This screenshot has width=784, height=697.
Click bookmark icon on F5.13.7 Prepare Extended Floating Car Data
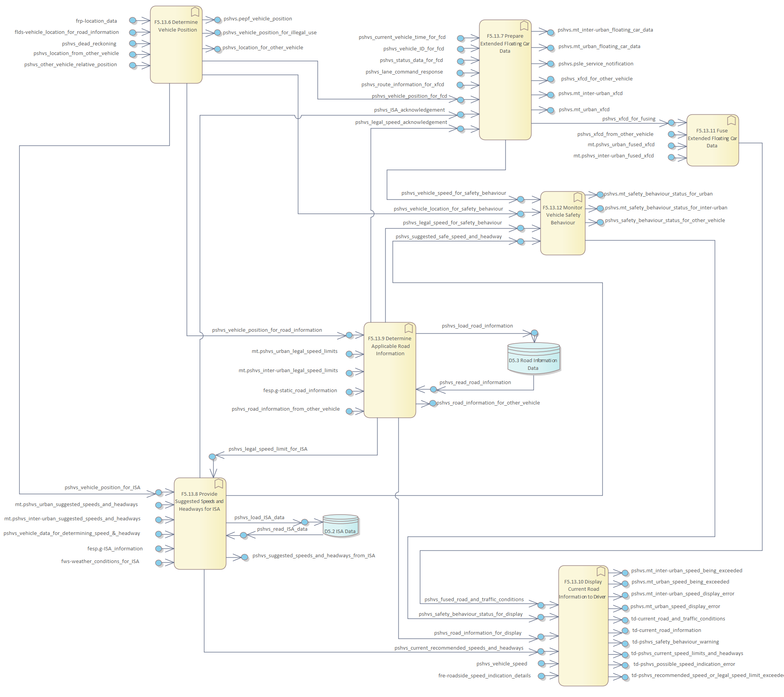click(x=524, y=26)
